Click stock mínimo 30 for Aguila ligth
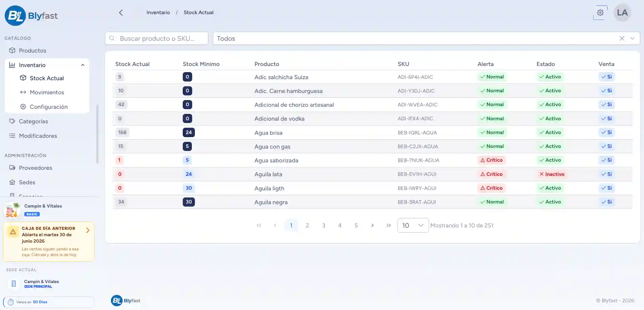Viewport: 644px width, 310px height. pyautogui.click(x=188, y=188)
